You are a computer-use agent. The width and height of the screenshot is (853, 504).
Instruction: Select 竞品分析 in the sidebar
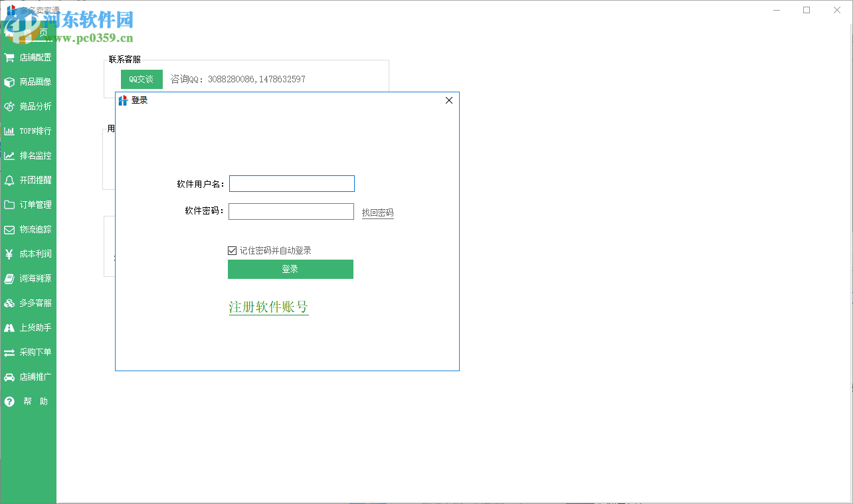[x=28, y=106]
